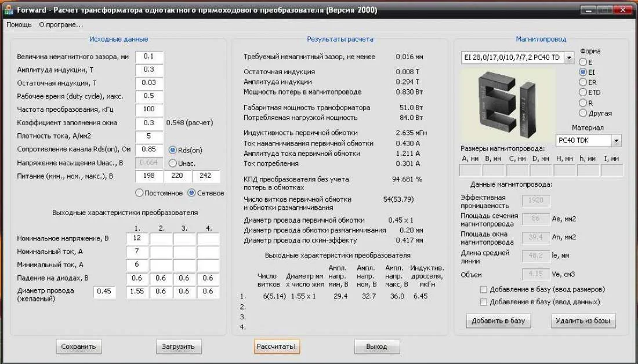Click output 1 wire diameter field 1.55
The height and width of the screenshot is (364, 638).
coord(137,292)
